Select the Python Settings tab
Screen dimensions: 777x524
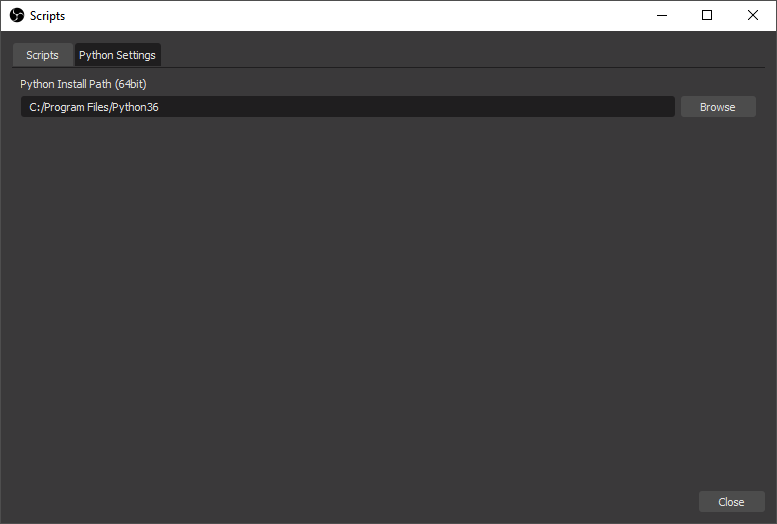click(117, 55)
